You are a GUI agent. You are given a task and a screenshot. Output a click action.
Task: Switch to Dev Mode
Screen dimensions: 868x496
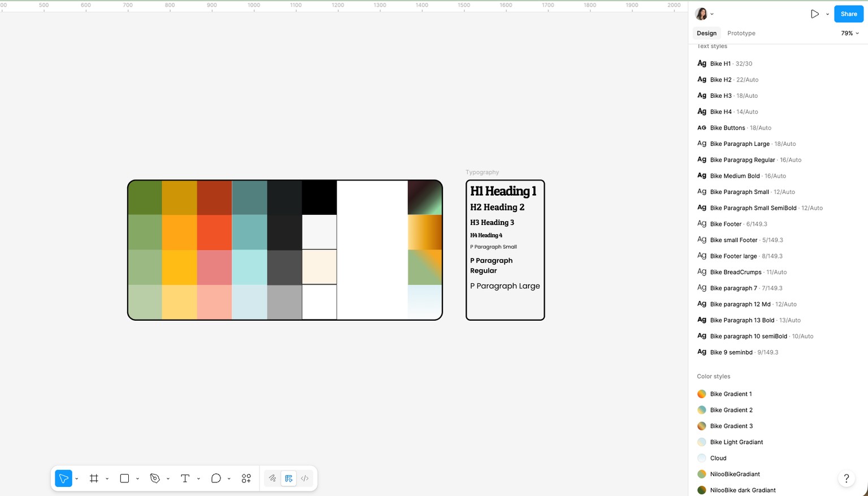point(305,478)
